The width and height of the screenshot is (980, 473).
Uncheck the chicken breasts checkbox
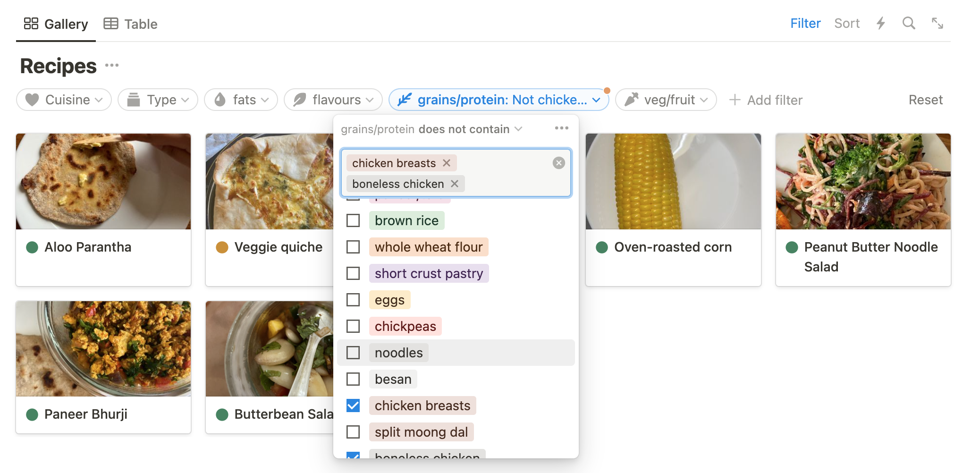(353, 405)
